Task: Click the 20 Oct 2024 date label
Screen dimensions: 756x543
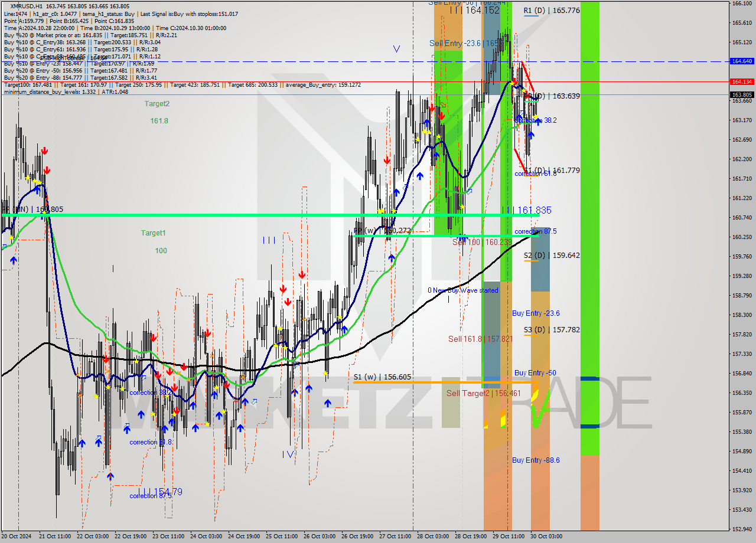Action: pos(15,537)
